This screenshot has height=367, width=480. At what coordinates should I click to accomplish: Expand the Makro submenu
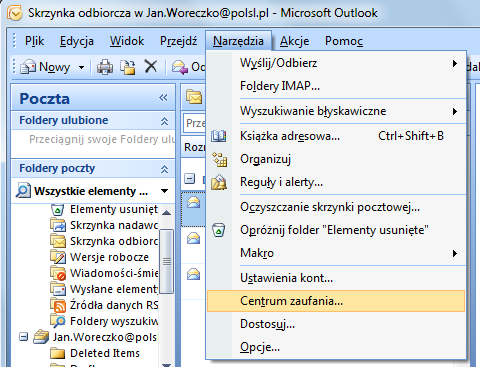(x=455, y=253)
